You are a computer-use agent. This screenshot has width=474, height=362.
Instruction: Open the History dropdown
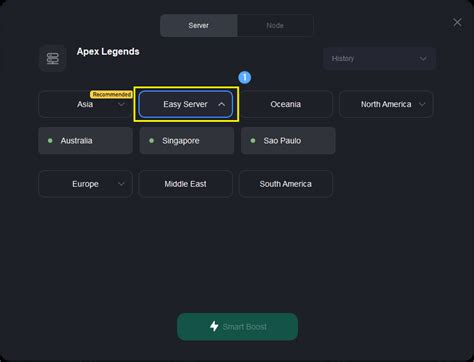379,59
